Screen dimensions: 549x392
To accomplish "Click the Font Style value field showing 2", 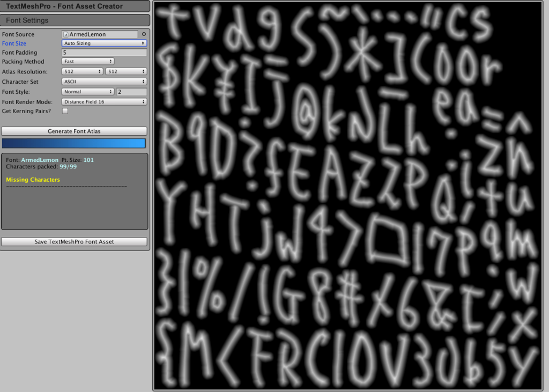I will (x=133, y=91).
